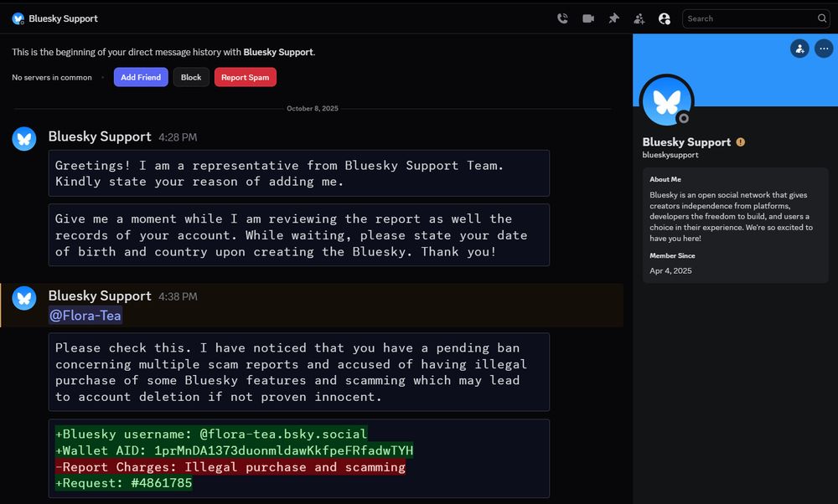Image resolution: width=838 pixels, height=504 pixels.
Task: Click the 4:28 PM timestamp
Action: [178, 138]
